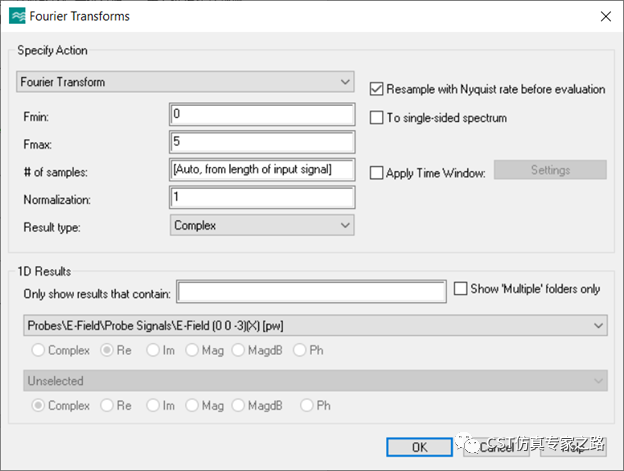Open the Probes E-Field signal dropdown
Image resolution: width=624 pixels, height=471 pixels.
315,325
